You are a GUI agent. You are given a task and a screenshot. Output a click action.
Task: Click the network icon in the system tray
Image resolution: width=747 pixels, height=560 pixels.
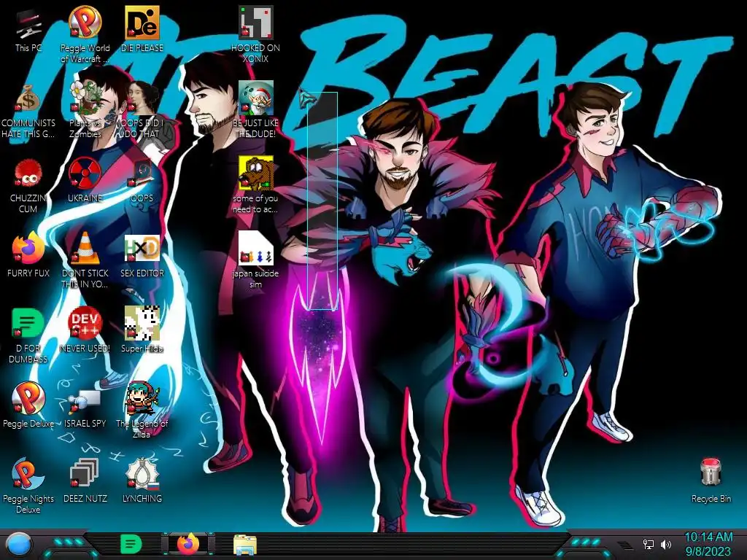(649, 544)
